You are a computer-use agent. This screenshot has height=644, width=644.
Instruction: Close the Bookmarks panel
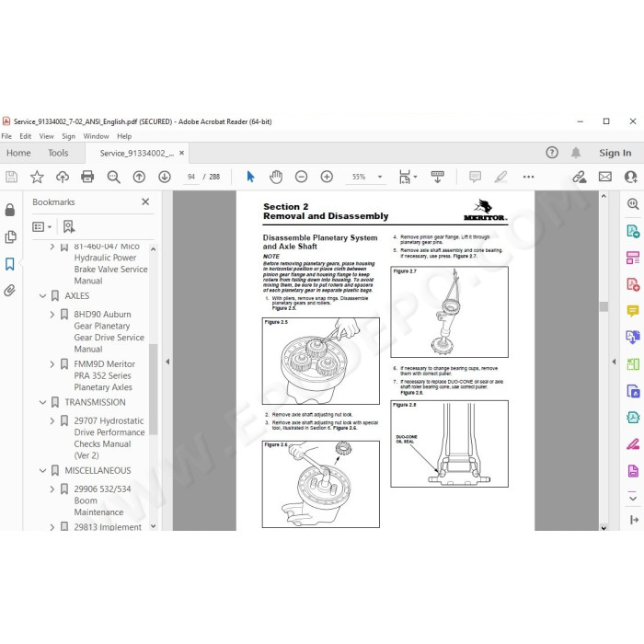point(145,201)
